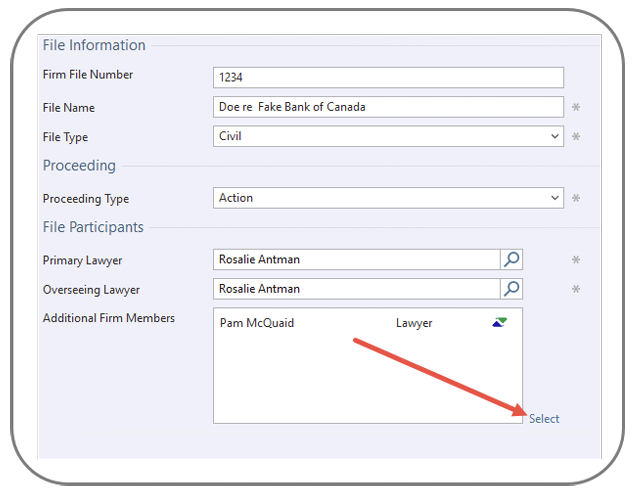
Task: Click into the File Name text field
Action: click(388, 107)
